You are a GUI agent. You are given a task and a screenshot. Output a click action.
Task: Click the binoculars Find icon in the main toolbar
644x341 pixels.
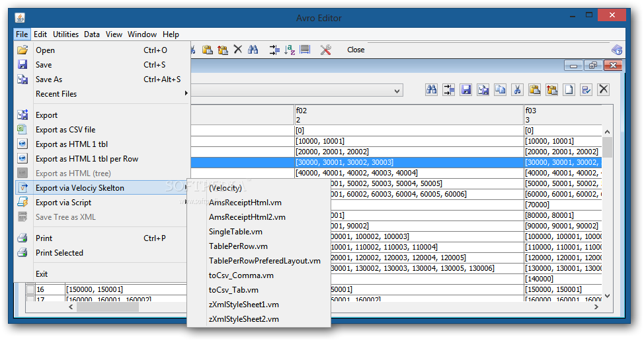pos(253,50)
